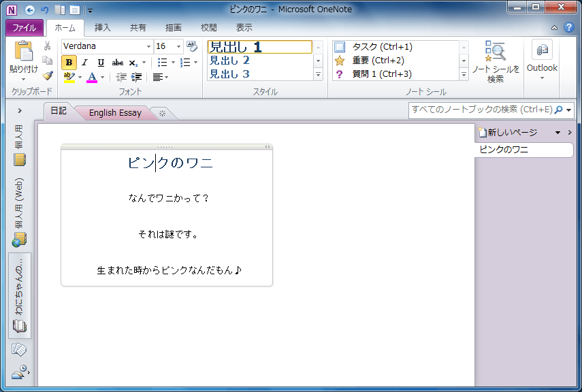This screenshot has width=582, height=392.
Task: Click the bulleted list icon
Action: [x=162, y=63]
